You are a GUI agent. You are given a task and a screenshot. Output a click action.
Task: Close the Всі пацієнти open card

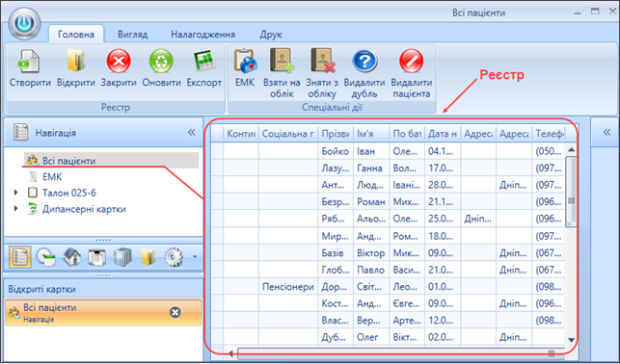click(x=175, y=312)
